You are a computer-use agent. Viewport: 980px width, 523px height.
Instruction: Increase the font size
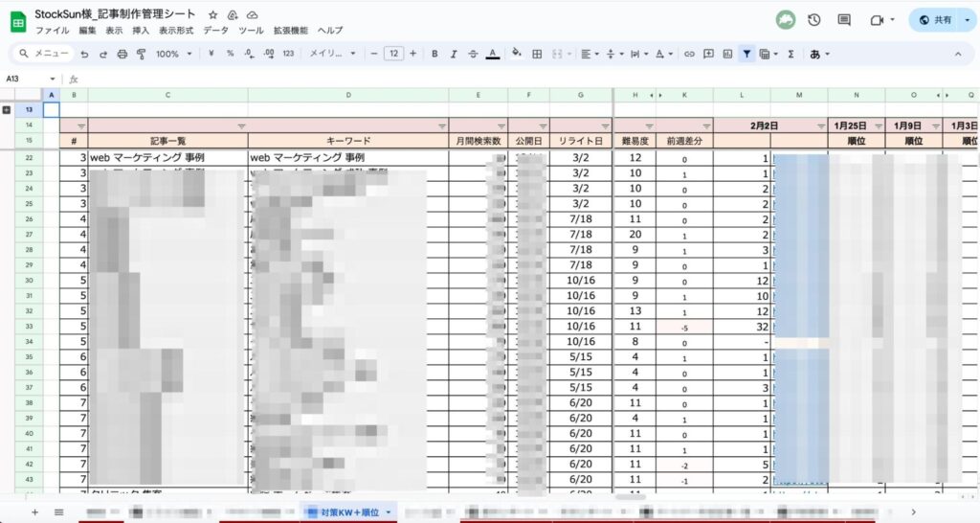(x=412, y=54)
